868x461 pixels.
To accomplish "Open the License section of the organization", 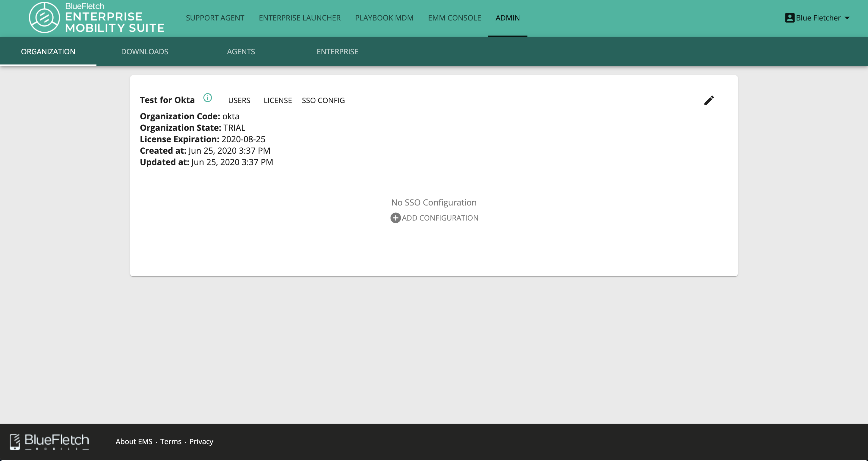I will coord(278,100).
